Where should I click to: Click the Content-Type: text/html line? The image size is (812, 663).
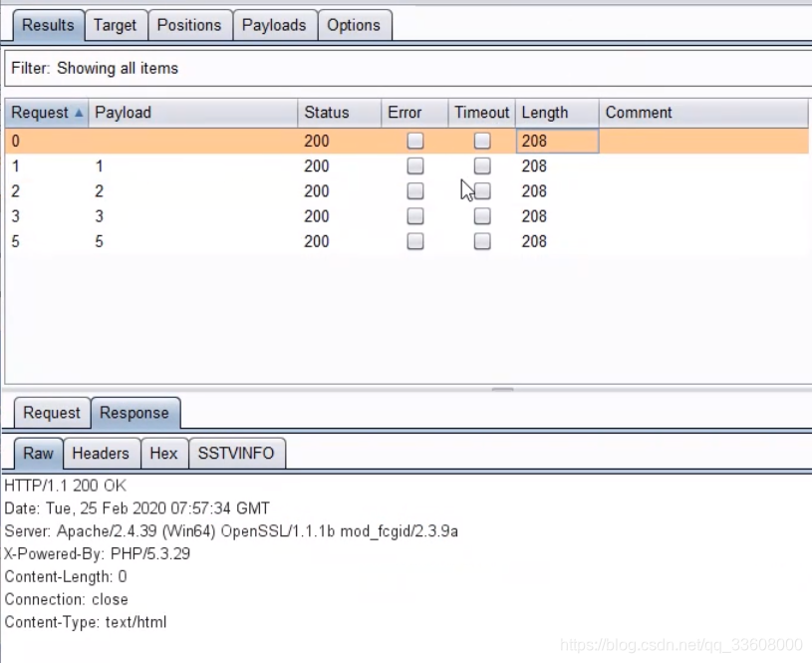(x=86, y=622)
